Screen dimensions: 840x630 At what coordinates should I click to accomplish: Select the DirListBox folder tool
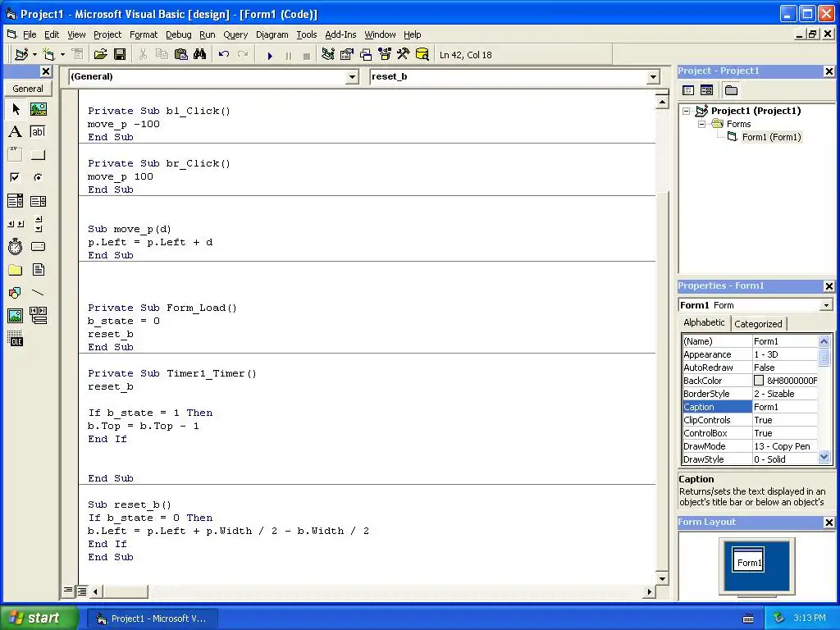point(16,269)
